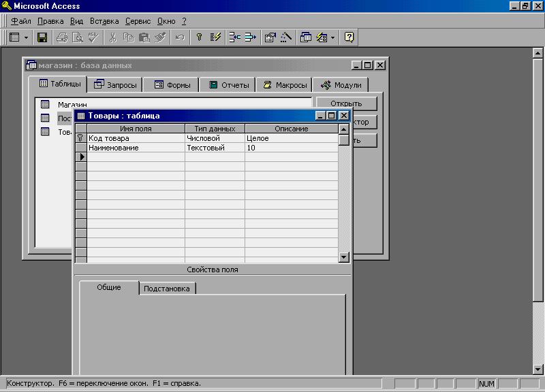Image resolution: width=545 pixels, height=392 pixels.
Task: Click the Имя поля column header
Action: point(136,129)
